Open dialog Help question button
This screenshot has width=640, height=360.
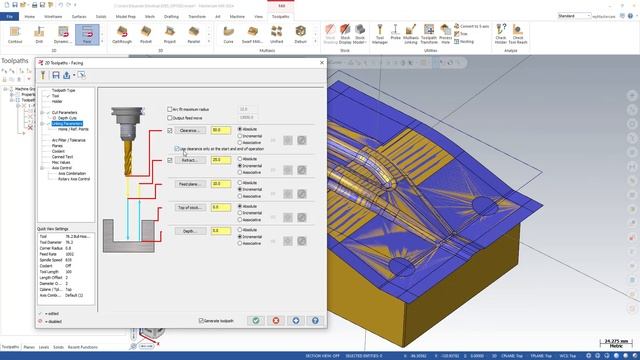(315, 320)
